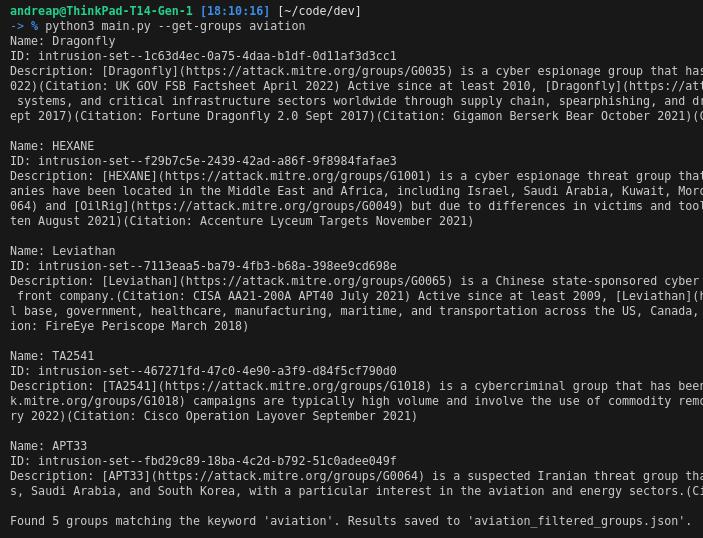The height and width of the screenshot is (538, 703).
Task: Click the working directory path [~/code/dev]
Action: click(x=319, y=11)
